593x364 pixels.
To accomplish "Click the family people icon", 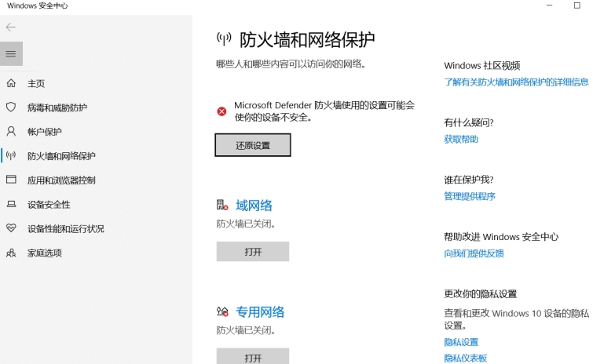I will click(x=11, y=253).
